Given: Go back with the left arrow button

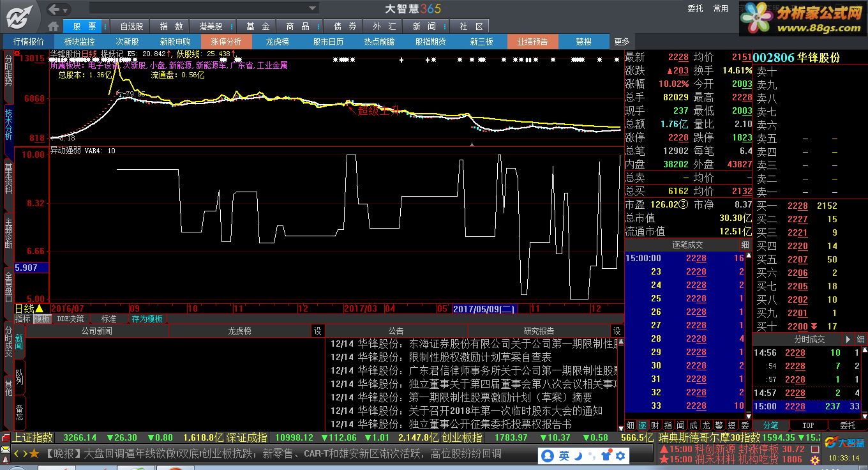Looking at the screenshot, I should click(x=55, y=9).
